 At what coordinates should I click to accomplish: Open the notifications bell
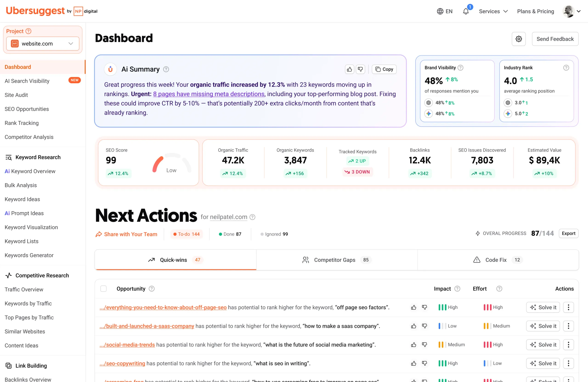[x=466, y=11]
